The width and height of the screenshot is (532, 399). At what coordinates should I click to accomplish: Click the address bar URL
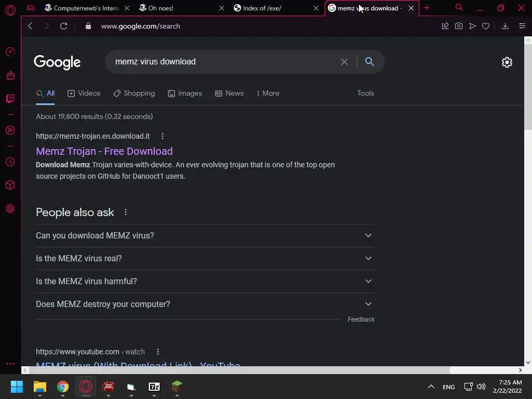[140, 26]
